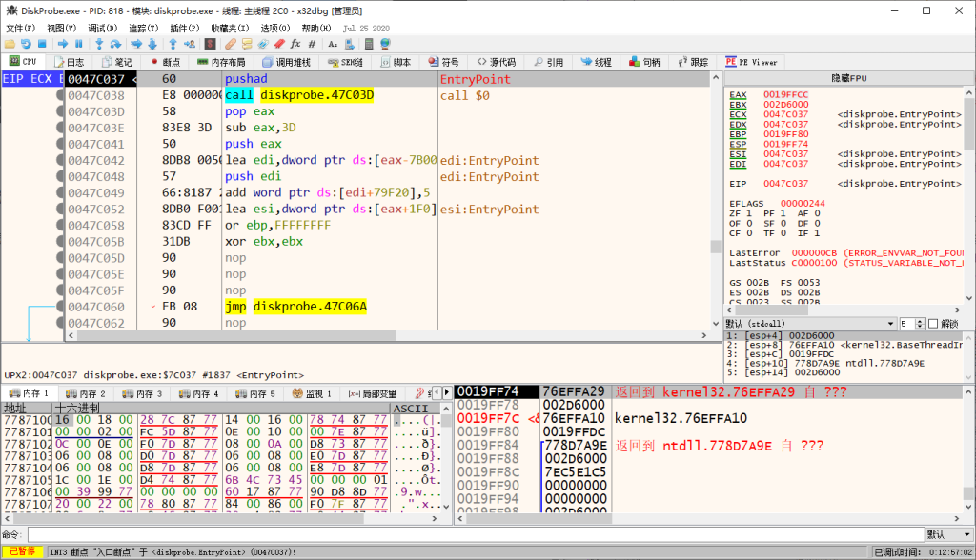Screen dimensions: 976x560
Task: Open the functions fx icon
Action: [295, 44]
